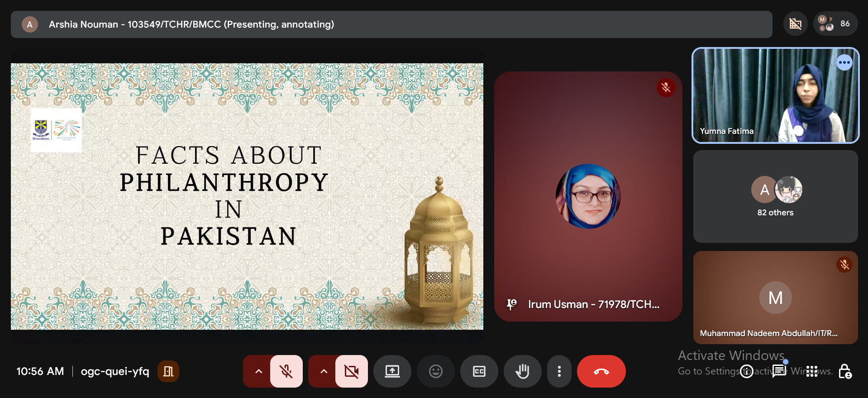868x398 pixels.
Task: Open the activities grid icon
Action: [812, 371]
